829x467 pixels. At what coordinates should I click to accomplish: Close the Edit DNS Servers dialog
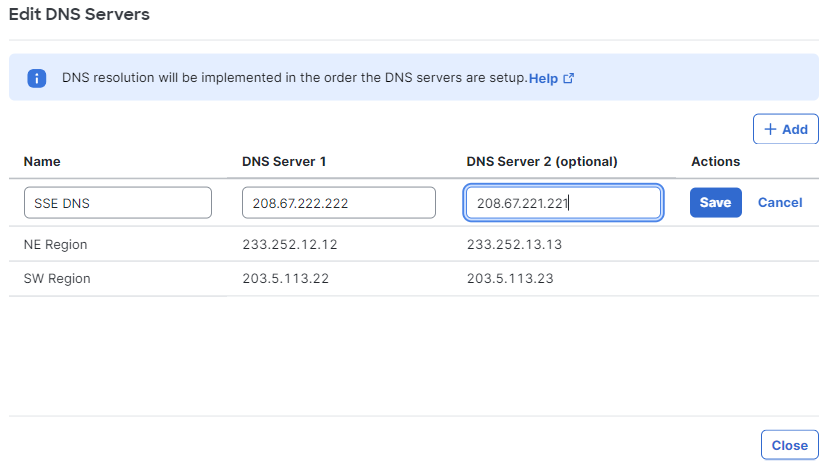tap(789, 445)
